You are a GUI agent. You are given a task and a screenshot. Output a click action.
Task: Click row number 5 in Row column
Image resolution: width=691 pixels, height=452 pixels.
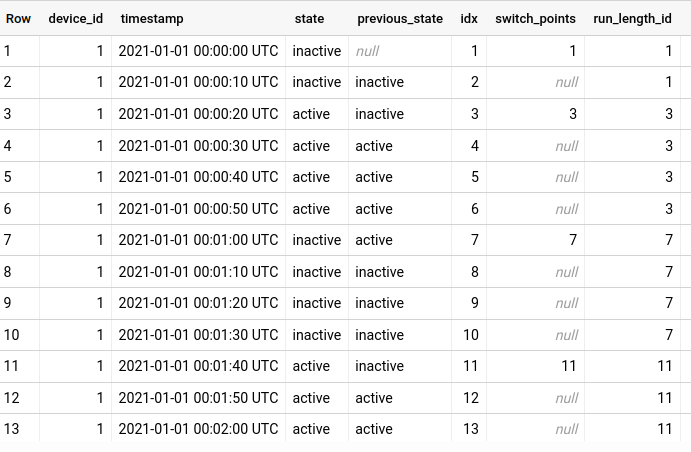(x=8, y=177)
